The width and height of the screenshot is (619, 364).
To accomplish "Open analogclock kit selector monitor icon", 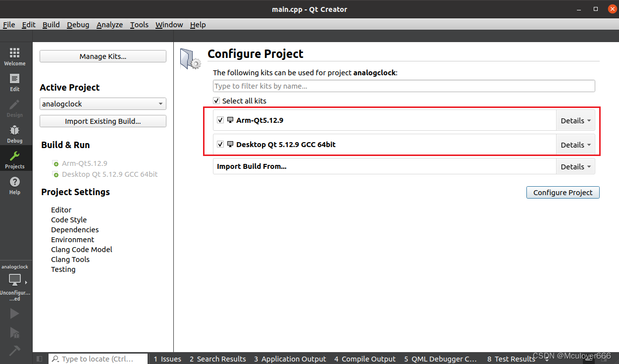I will [x=15, y=280].
